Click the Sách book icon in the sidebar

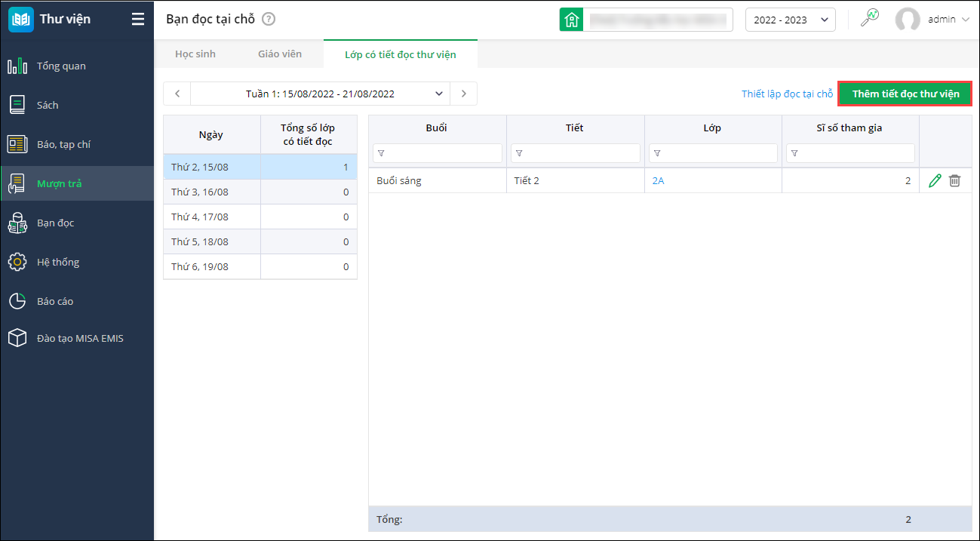click(x=17, y=105)
